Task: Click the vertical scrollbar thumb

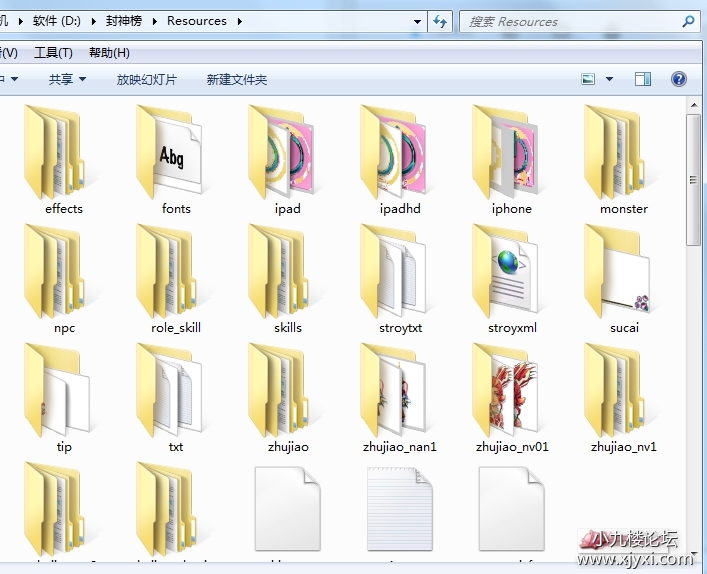Action: coord(694,180)
